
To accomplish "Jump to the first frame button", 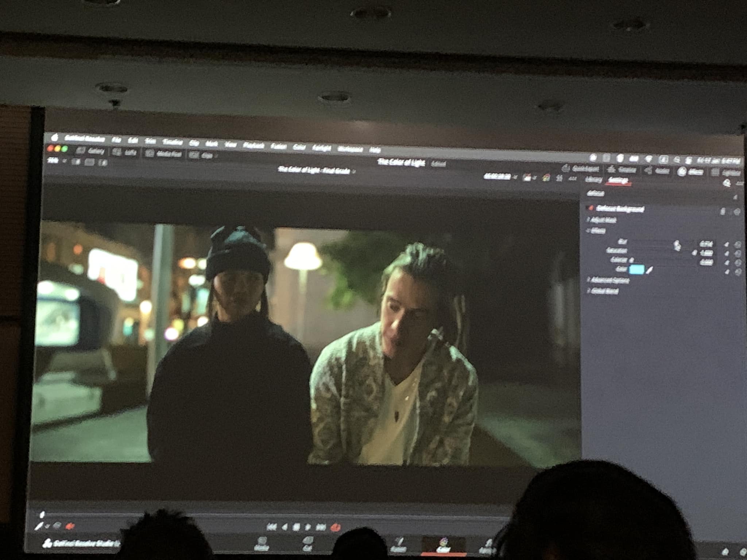I will coord(271,526).
